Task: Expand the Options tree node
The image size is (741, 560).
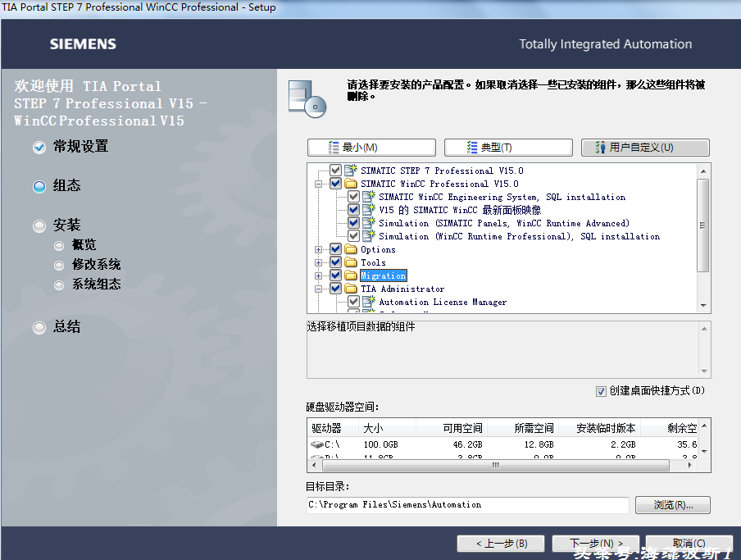Action: (x=318, y=250)
